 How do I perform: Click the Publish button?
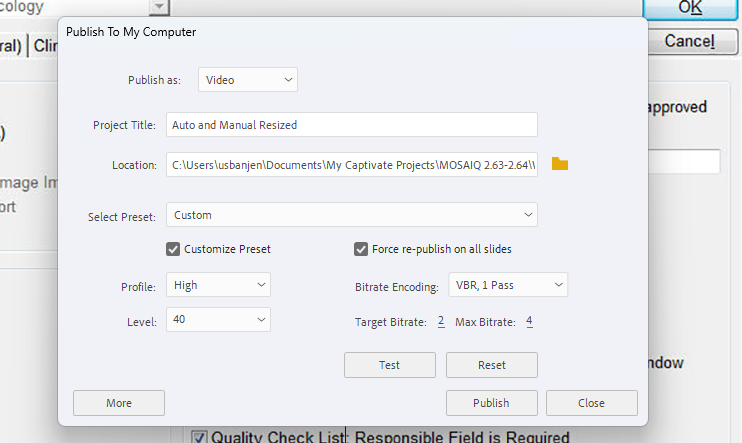(491, 403)
